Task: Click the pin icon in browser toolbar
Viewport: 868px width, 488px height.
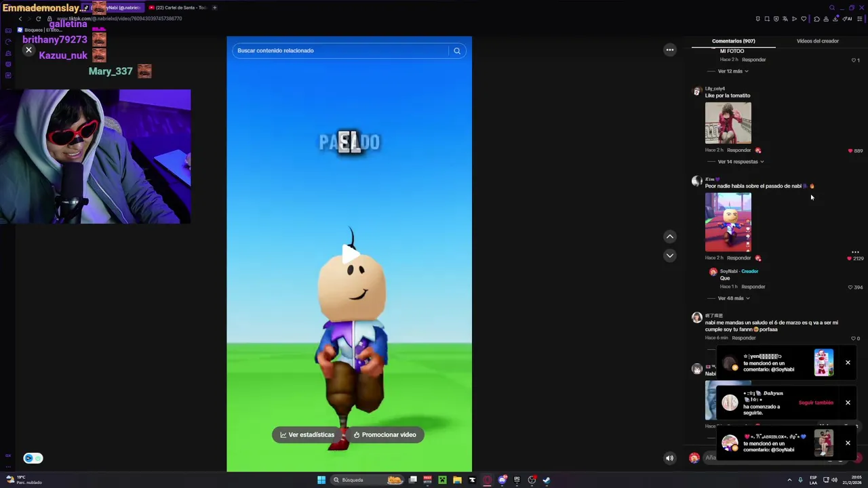Action: (757, 19)
